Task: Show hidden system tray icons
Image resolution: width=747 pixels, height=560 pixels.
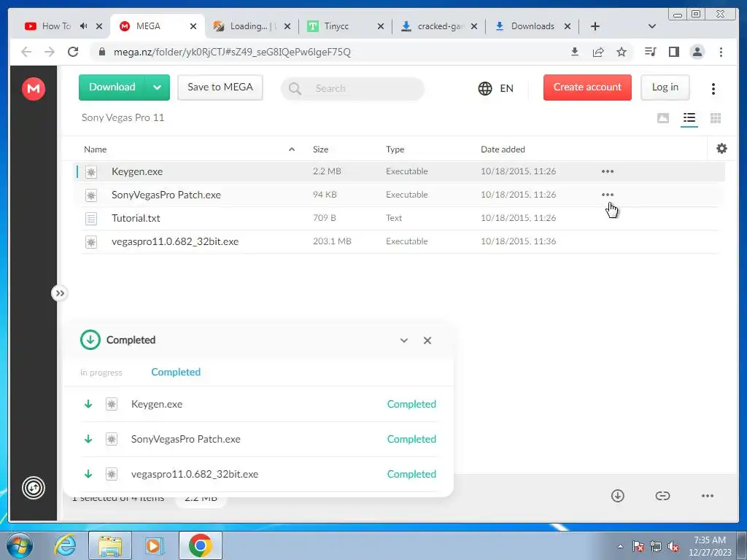Action: [620, 546]
